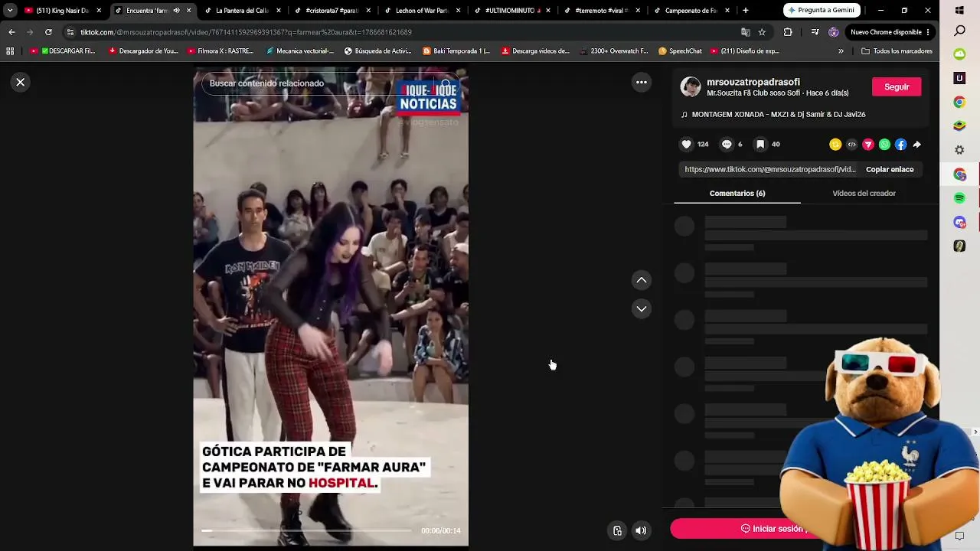Bookmark this page with the star
The width and height of the screenshot is (980, 551).
(x=762, y=32)
